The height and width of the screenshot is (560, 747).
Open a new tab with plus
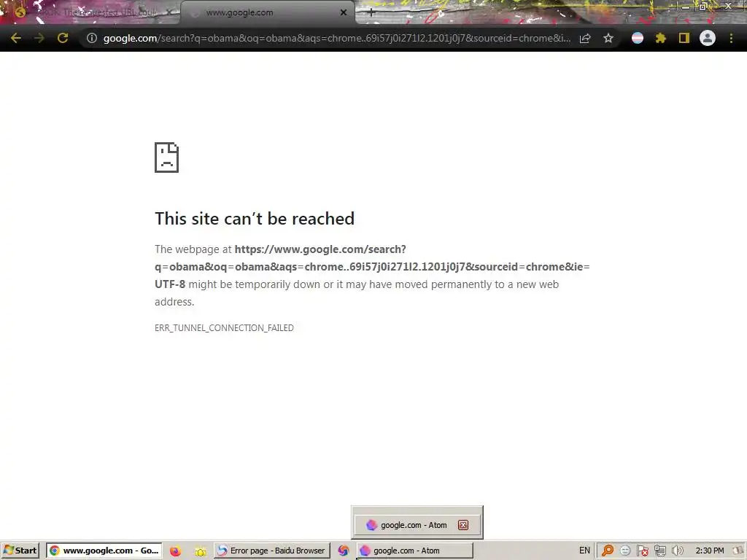pyautogui.click(x=371, y=12)
